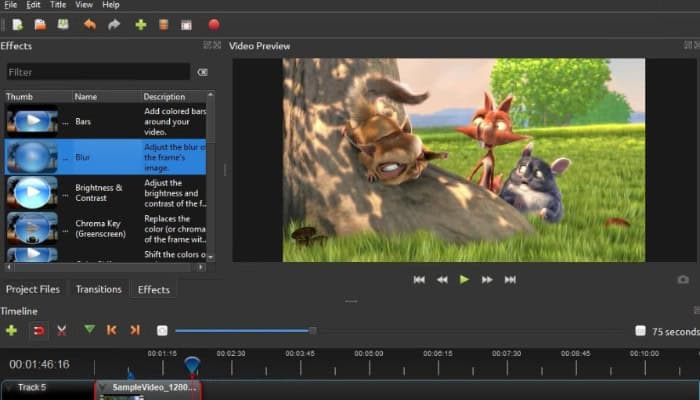
Task: Click the "Brightness & Contrast" name text
Action: (99, 193)
